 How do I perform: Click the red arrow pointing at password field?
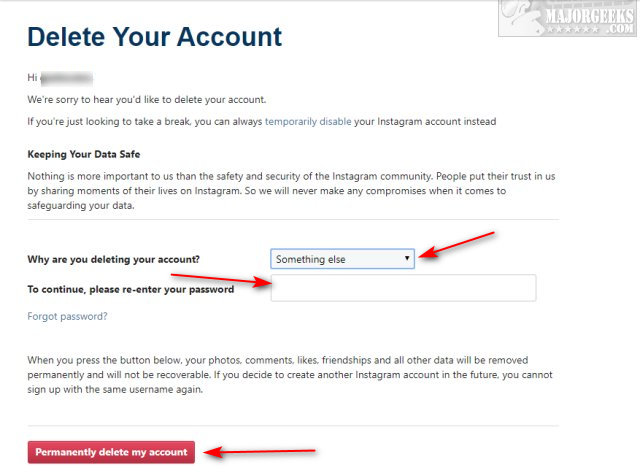(220, 281)
